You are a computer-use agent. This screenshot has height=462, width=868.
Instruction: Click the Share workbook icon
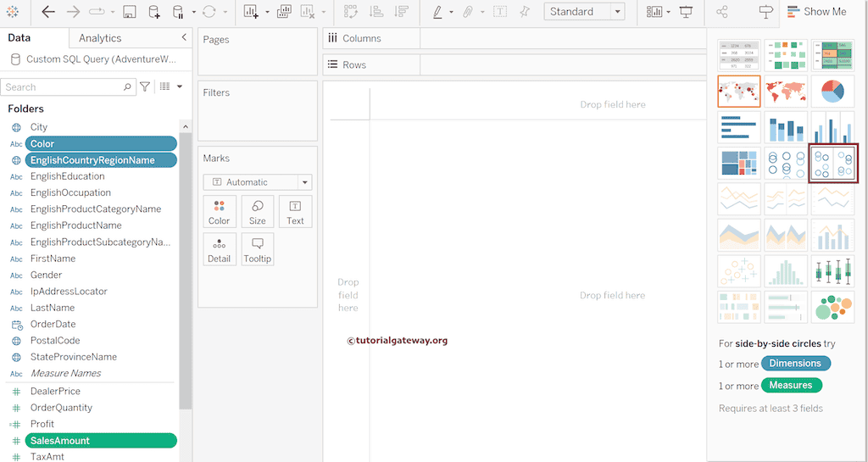click(x=722, y=12)
